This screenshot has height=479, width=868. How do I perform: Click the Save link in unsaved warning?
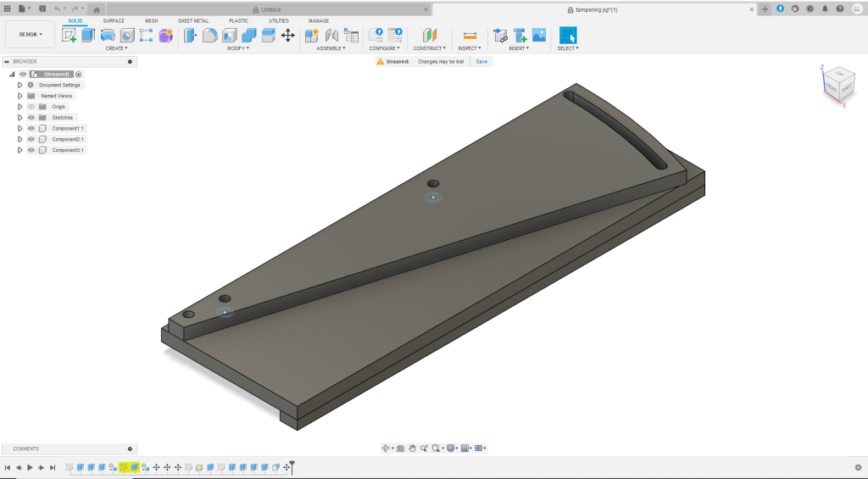pos(481,62)
